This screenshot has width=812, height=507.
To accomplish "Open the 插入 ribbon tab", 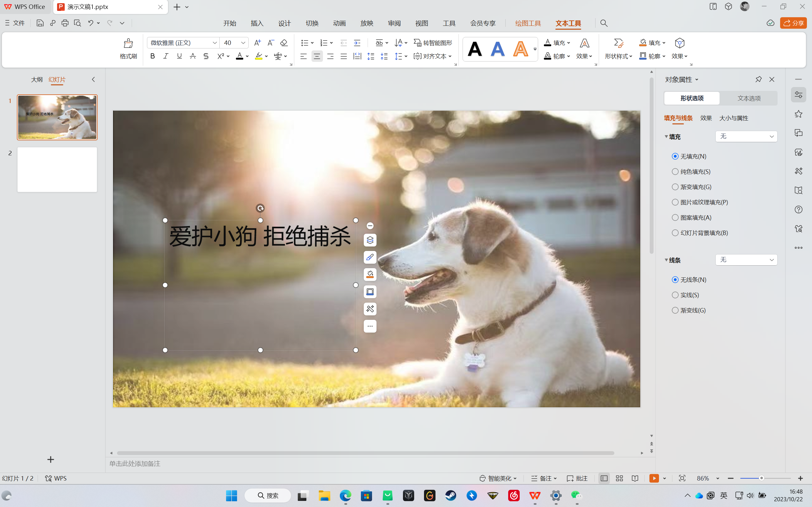I will [x=257, y=23].
